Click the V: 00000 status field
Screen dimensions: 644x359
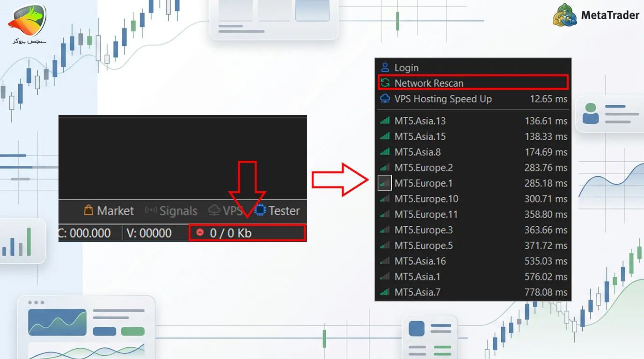pos(149,233)
